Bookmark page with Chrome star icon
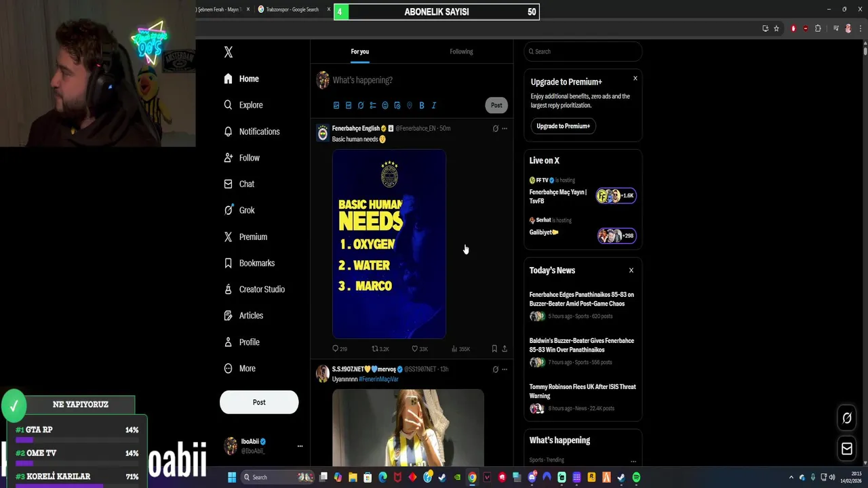Image resolution: width=868 pixels, height=488 pixels. pos(776,28)
